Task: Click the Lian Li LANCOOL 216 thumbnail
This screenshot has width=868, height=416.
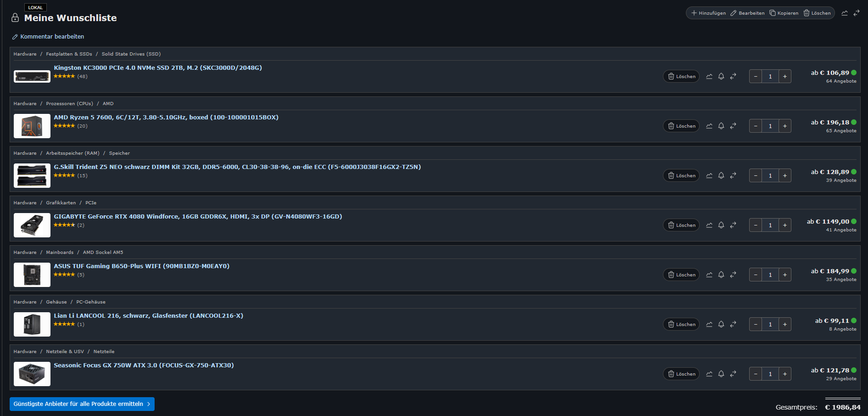Action: pyautogui.click(x=32, y=324)
